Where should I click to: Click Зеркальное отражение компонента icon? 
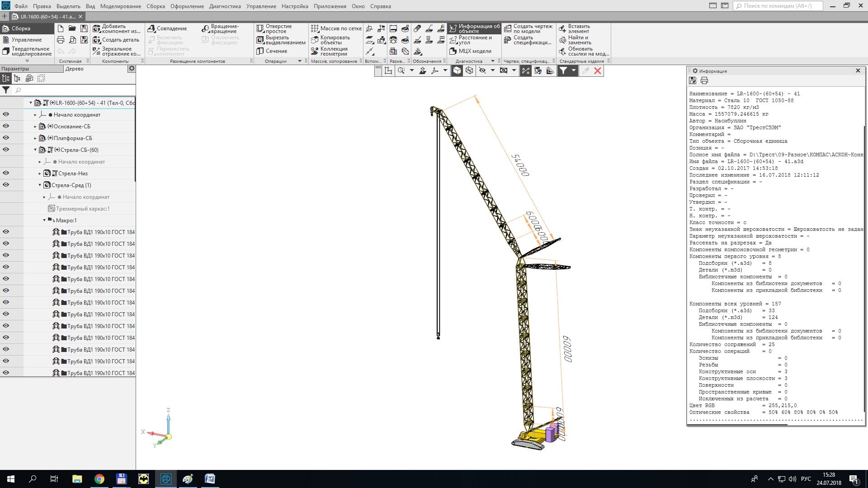(96, 51)
